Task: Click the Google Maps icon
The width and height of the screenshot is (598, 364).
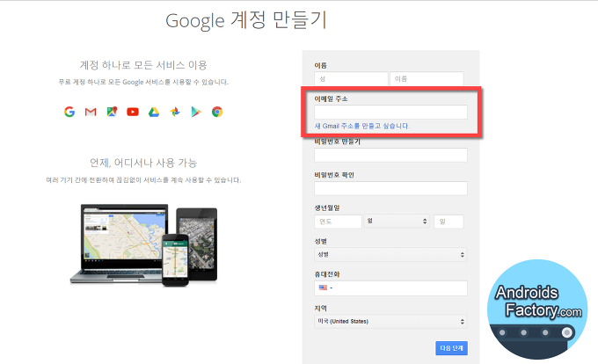Action: coord(112,112)
